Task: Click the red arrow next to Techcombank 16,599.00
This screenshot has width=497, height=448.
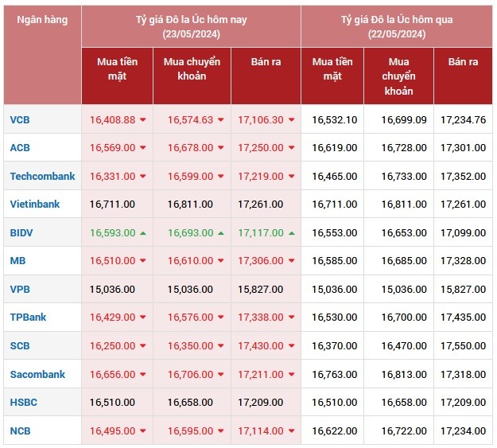Action: pos(221,177)
